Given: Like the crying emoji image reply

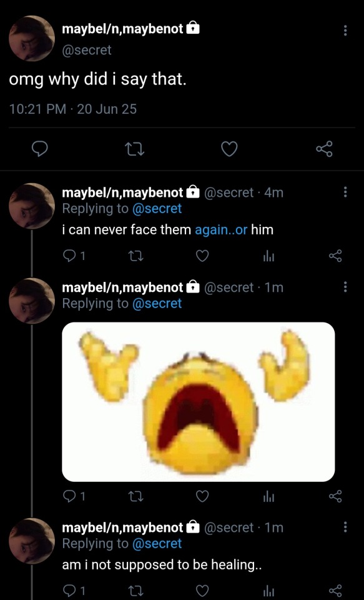Looking at the screenshot, I should (x=202, y=496).
